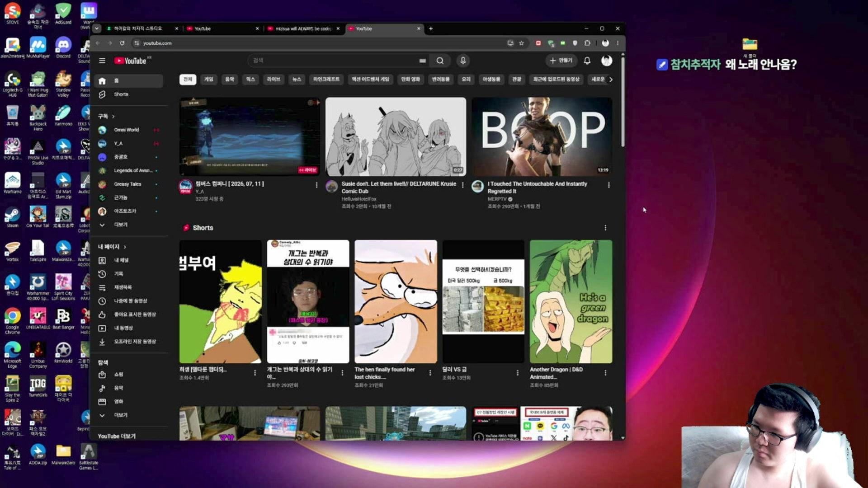
Task: Click the search magnifier button
Action: pos(440,61)
